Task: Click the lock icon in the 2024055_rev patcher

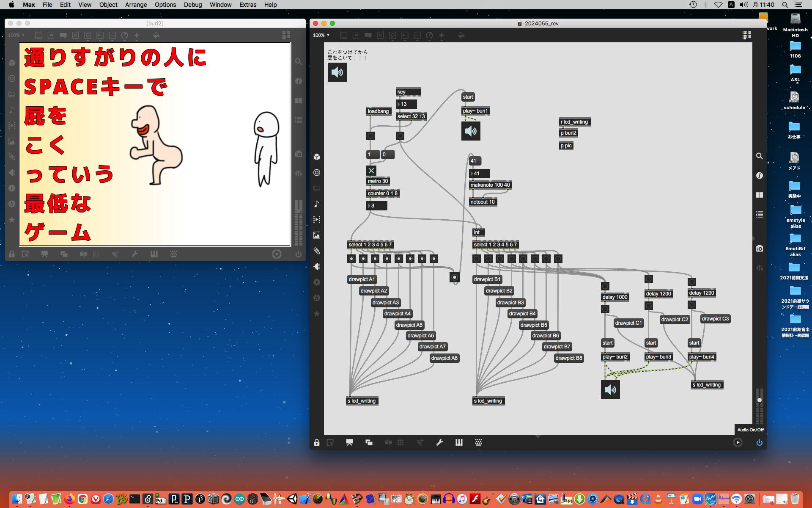Action: coord(317,442)
